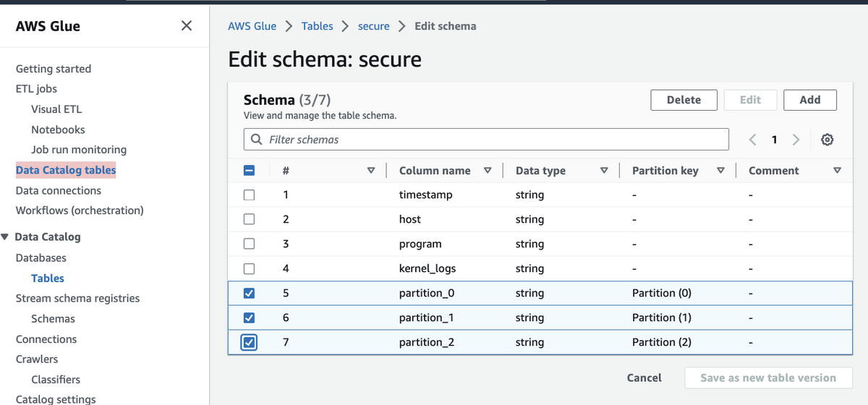
Task: Go to next schema page
Action: tap(796, 140)
